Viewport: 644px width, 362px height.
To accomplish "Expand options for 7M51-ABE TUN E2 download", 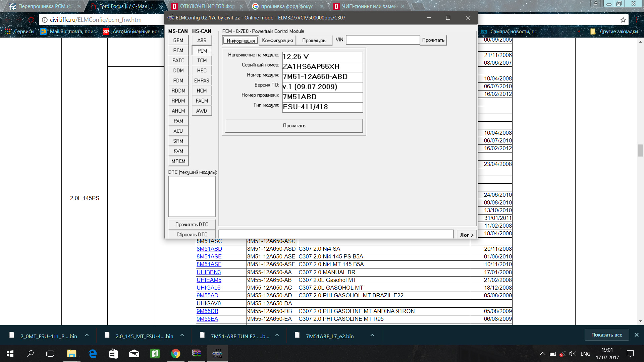I will click(277, 335).
